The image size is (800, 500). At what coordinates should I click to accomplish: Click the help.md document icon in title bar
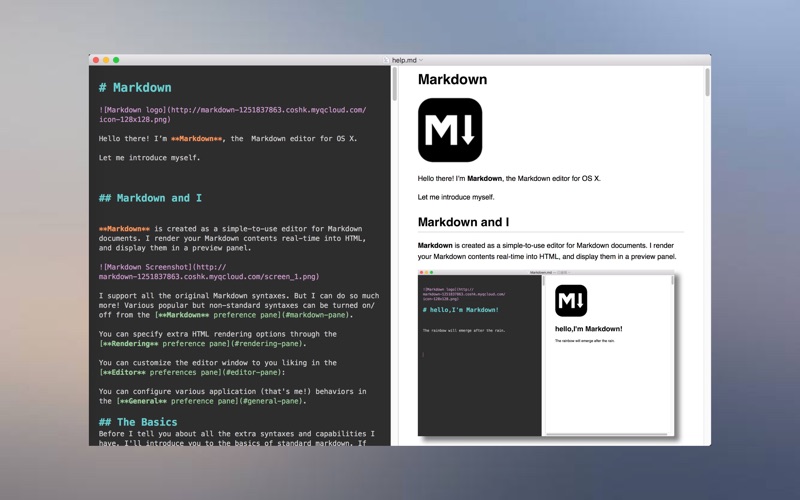coord(386,60)
